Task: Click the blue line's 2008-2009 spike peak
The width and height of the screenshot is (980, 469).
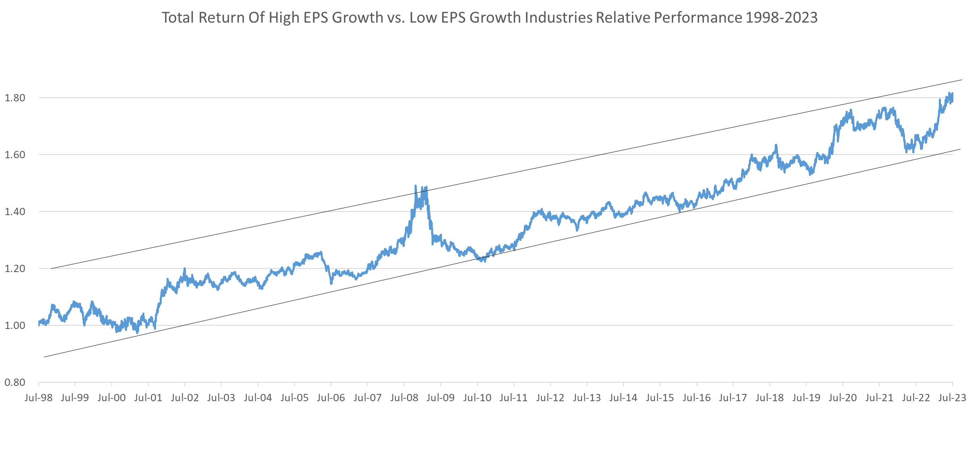Action: pyautogui.click(x=415, y=186)
